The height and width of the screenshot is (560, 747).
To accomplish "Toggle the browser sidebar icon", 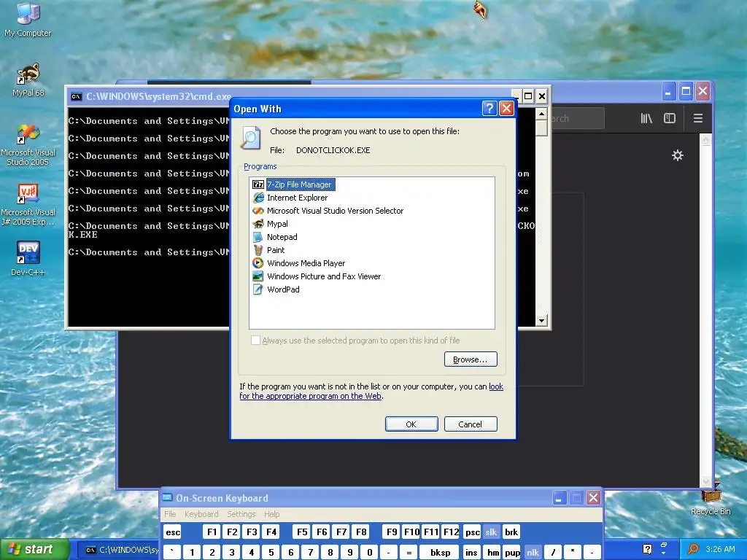I will (670, 118).
